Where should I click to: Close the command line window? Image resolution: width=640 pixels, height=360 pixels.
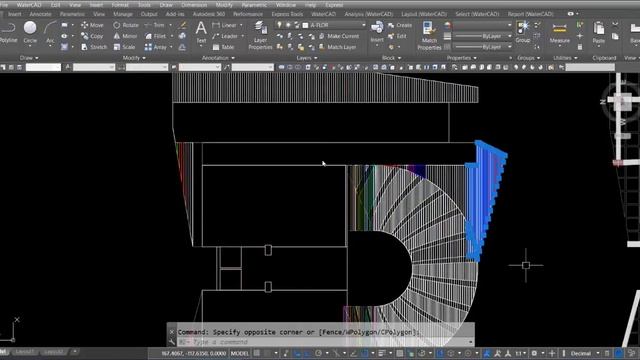[172, 332]
